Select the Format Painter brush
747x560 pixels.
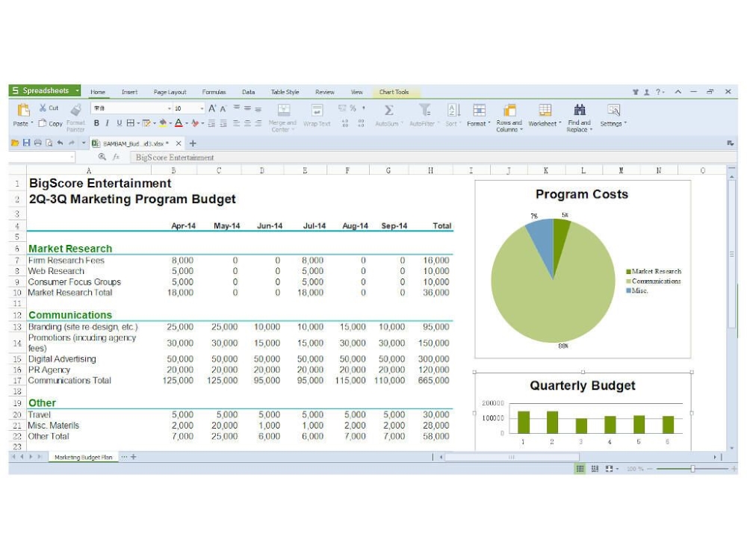click(x=75, y=111)
